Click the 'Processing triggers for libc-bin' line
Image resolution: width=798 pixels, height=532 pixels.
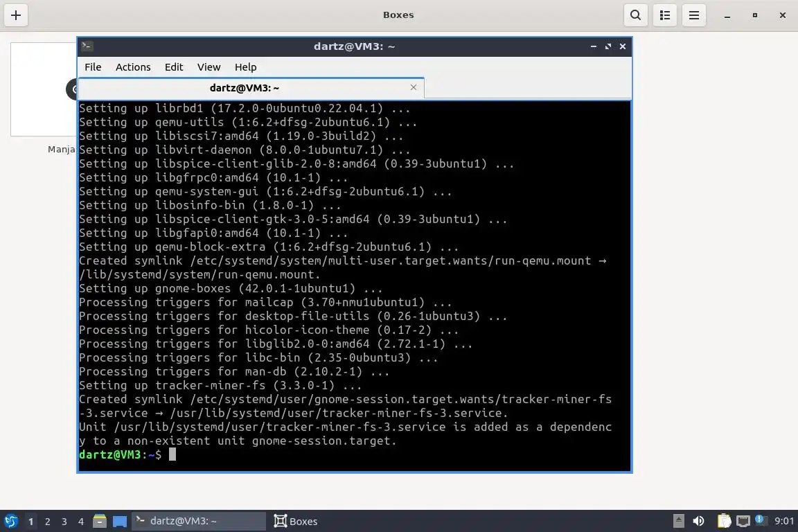[258, 358]
